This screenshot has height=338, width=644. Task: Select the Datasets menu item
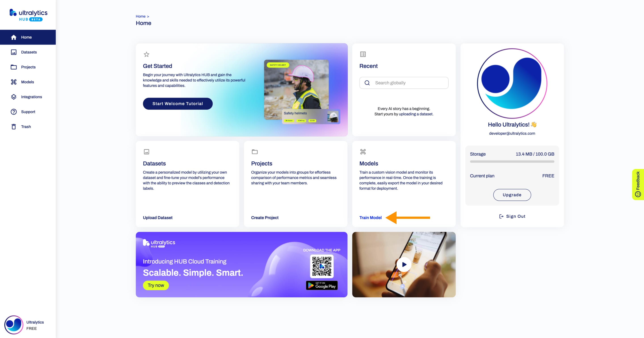[x=29, y=52]
